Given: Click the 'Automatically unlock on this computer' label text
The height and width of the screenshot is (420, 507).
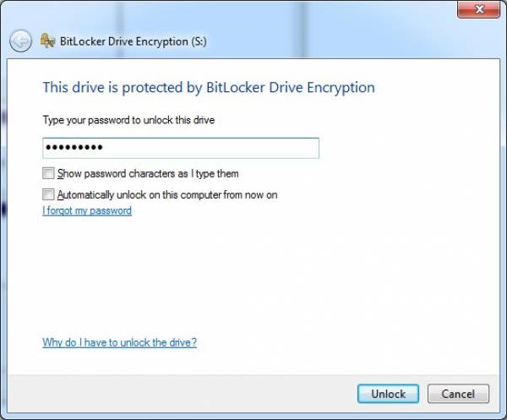Looking at the screenshot, I should coord(167,195).
